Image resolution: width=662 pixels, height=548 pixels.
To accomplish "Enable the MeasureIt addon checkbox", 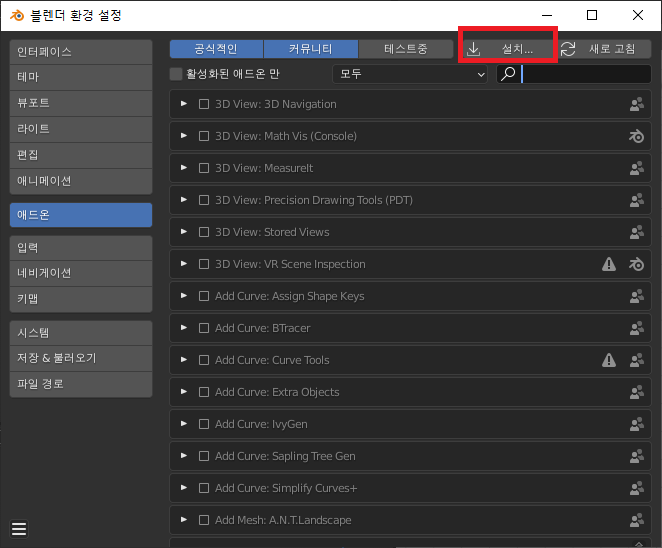I will coord(204,168).
